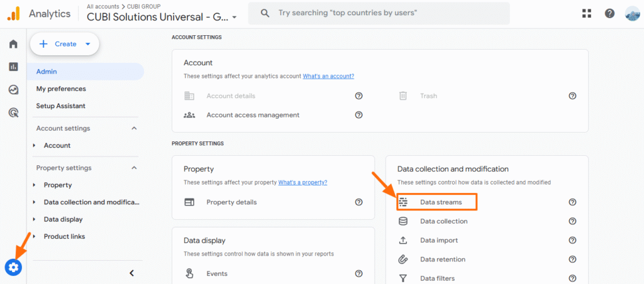This screenshot has width=644, height=284.
Task: Open the Advertising icon in the left rail
Action: pos(13,112)
